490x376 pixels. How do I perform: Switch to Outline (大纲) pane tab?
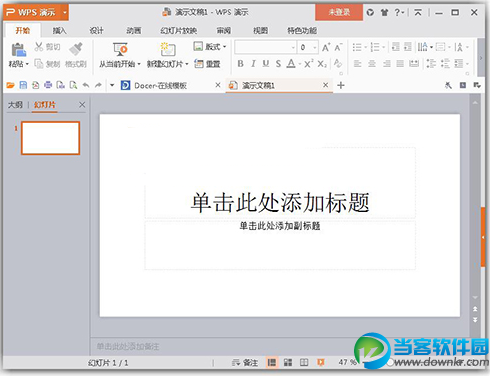[15, 105]
